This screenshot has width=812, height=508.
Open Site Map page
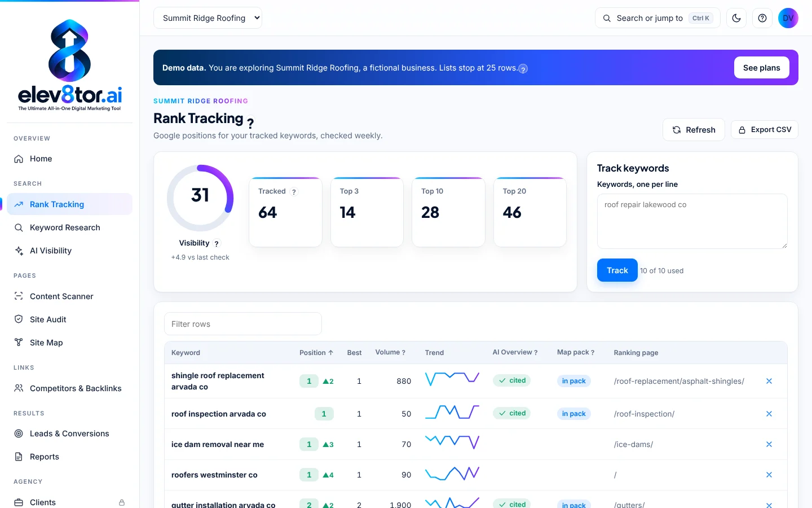click(69, 343)
